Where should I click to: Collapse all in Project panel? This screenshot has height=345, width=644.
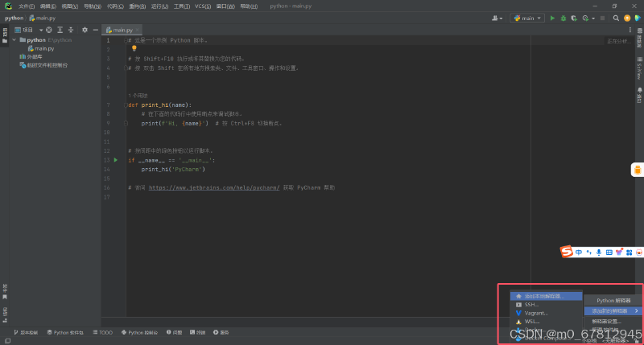tap(71, 30)
